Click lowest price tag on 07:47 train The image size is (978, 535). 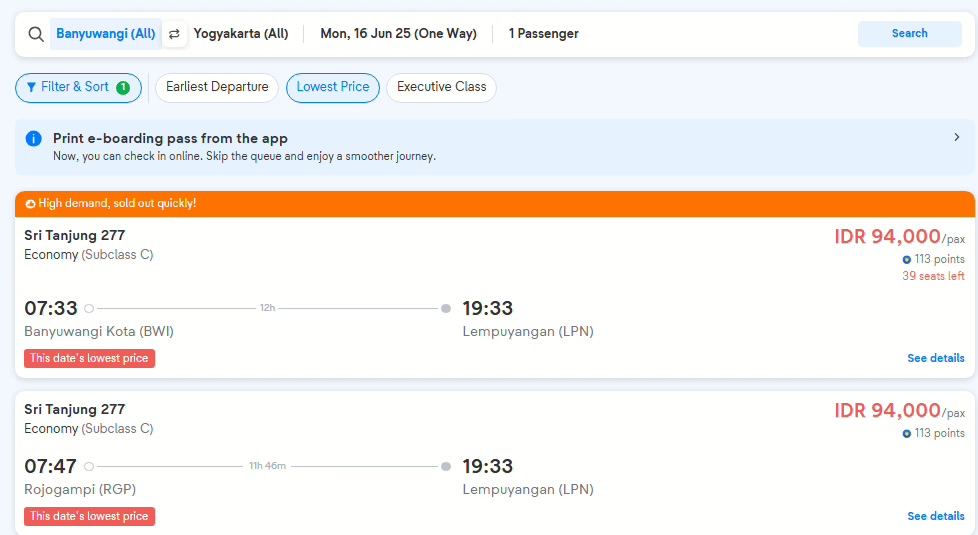89,516
